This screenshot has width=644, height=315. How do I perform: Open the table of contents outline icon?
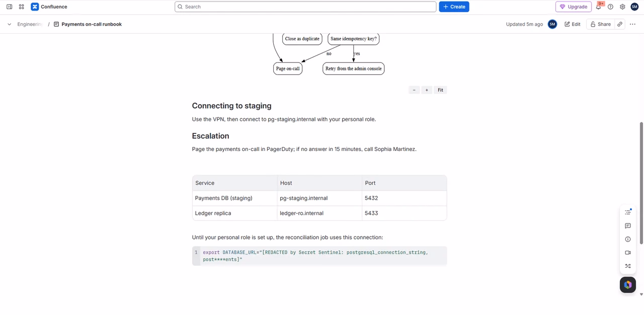click(x=628, y=212)
